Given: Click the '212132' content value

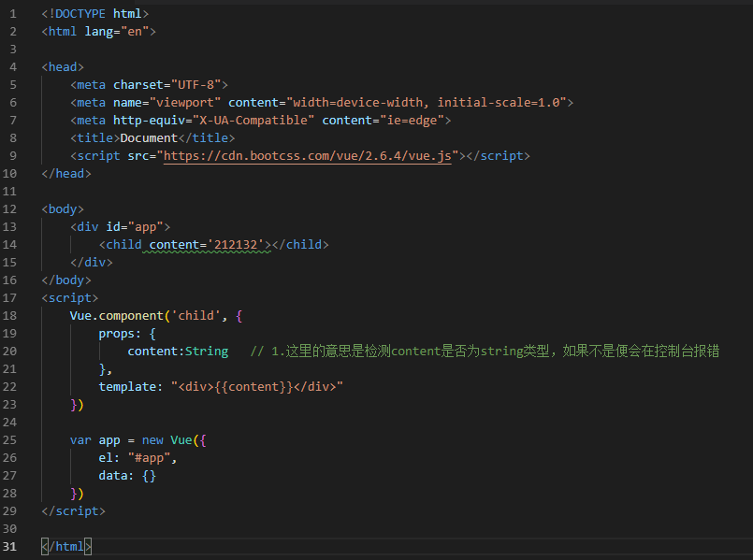Looking at the screenshot, I should (x=236, y=245).
